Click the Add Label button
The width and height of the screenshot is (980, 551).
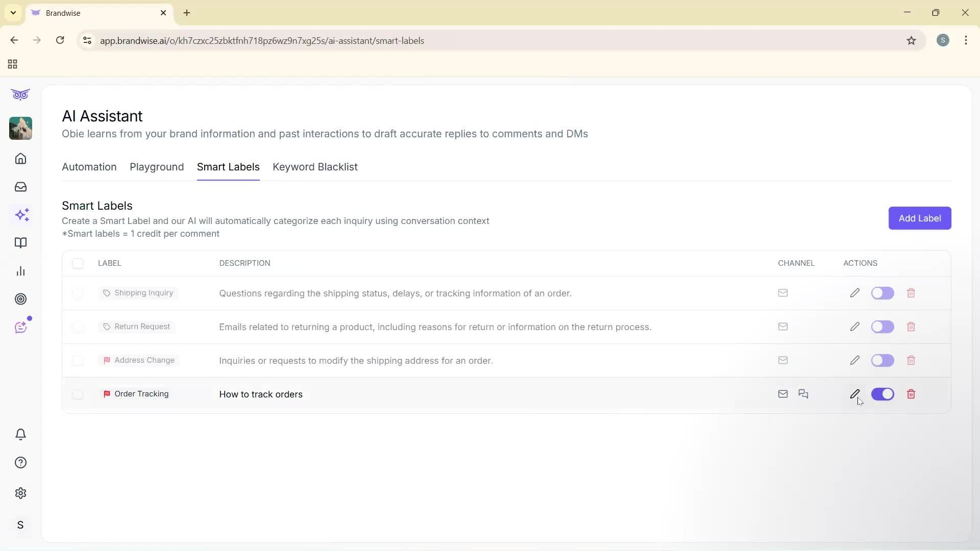tap(919, 218)
